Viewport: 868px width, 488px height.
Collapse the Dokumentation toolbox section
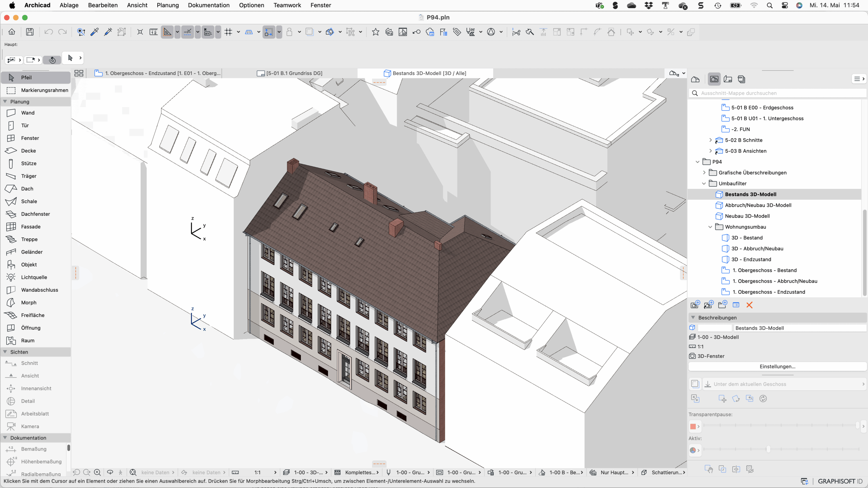coord(5,437)
